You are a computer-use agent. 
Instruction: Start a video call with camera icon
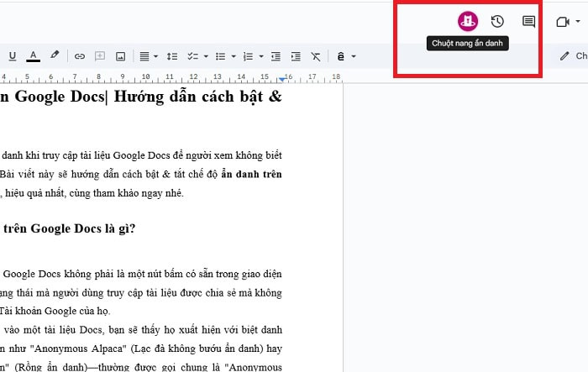coord(563,22)
